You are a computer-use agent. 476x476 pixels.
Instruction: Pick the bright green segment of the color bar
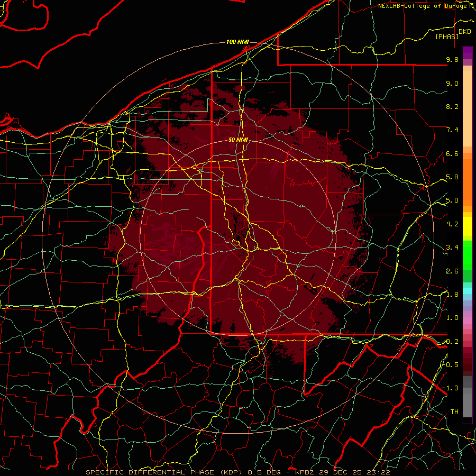tap(467, 255)
